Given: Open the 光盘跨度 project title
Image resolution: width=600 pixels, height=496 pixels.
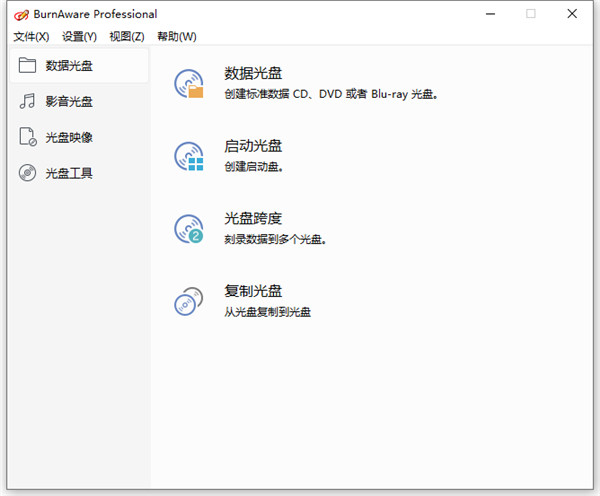Looking at the screenshot, I should tap(253, 219).
